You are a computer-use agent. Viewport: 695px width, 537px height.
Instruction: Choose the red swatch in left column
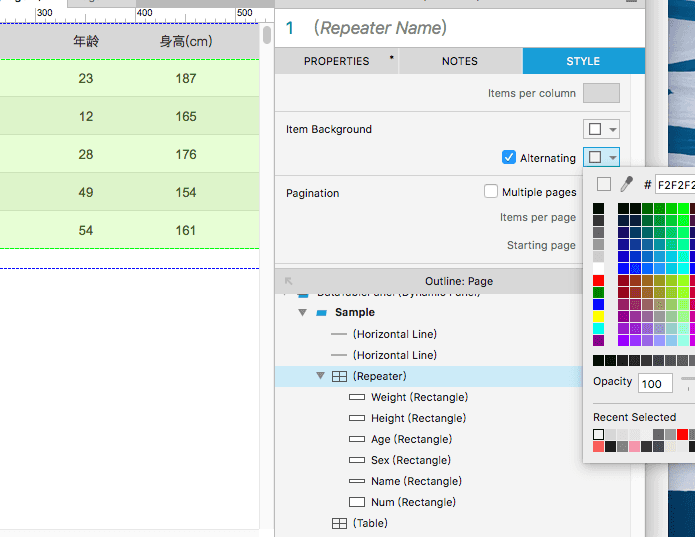598,280
